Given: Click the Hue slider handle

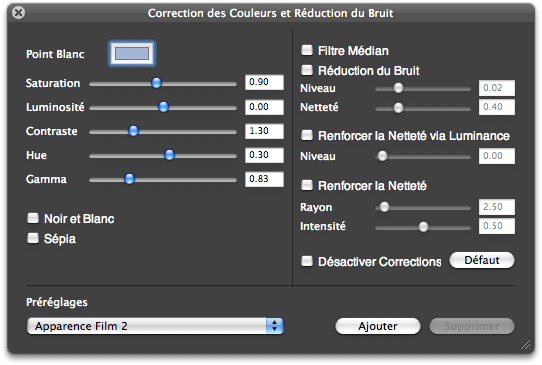Looking at the screenshot, I should coord(169,155).
